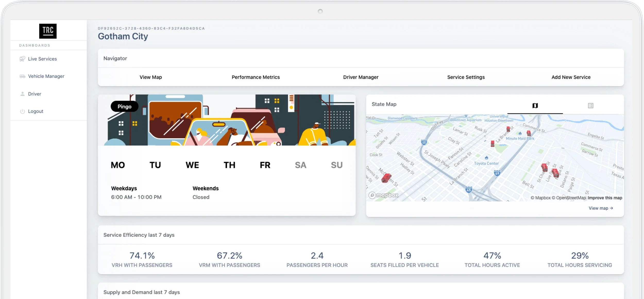Open Performance Metrics in Navigator
The height and width of the screenshot is (299, 644).
click(x=256, y=77)
